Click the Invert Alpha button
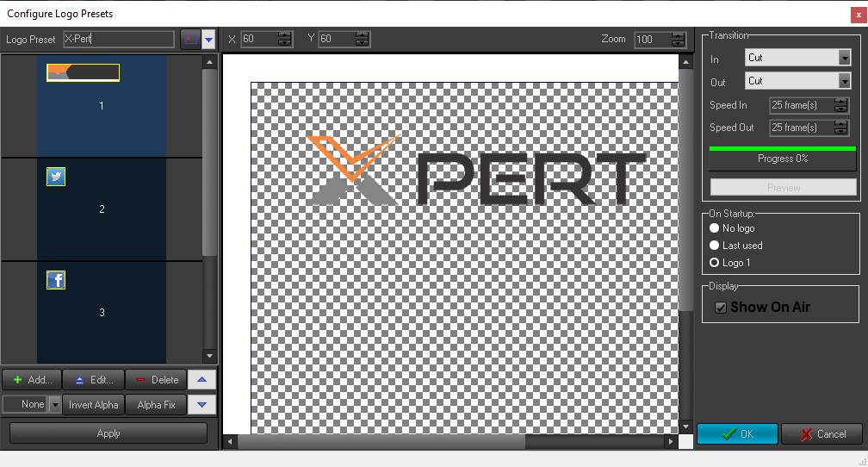868x467 pixels. click(94, 404)
